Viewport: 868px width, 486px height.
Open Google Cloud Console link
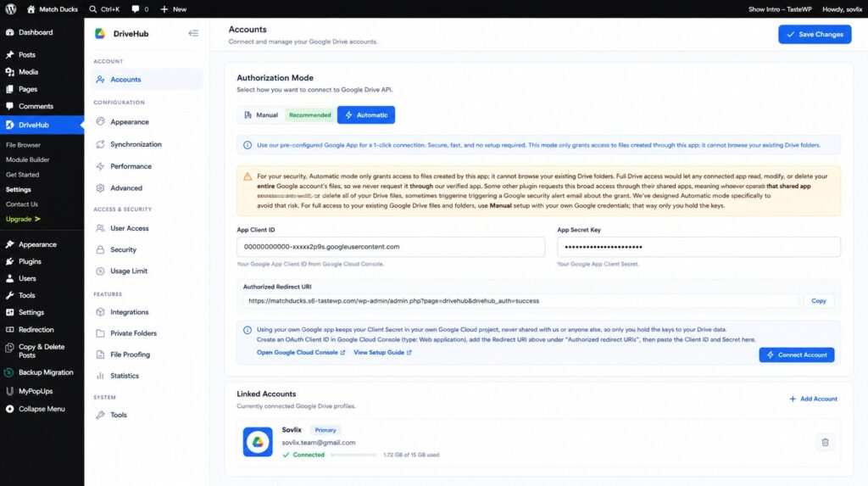(301, 353)
